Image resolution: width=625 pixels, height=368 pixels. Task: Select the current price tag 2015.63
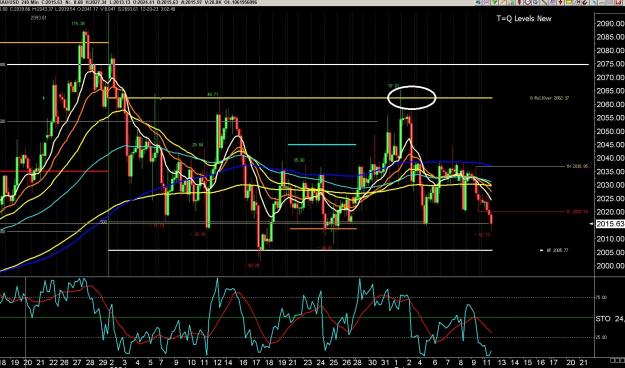610,224
